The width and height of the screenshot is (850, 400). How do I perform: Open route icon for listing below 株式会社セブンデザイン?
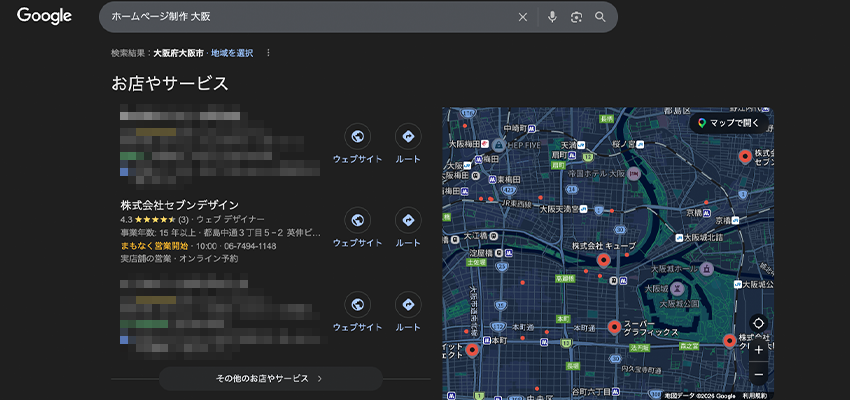408,304
